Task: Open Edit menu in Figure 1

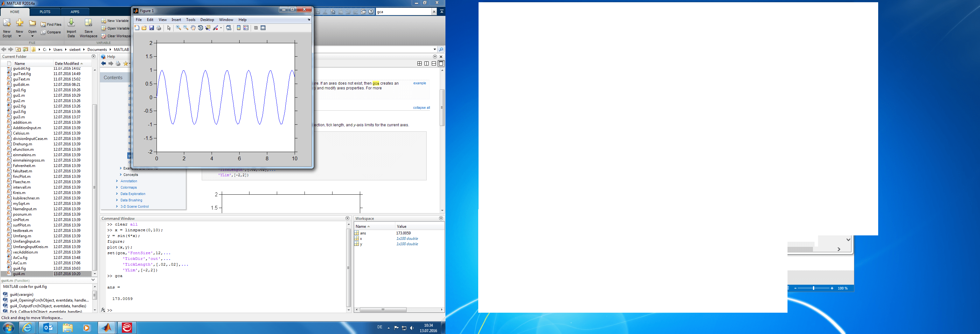Action: pyautogui.click(x=150, y=20)
